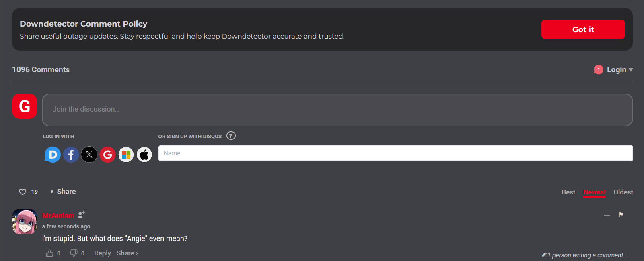Screen dimensions: 644x261
Task: Click the Join the discussion text box
Action: [x=337, y=110]
